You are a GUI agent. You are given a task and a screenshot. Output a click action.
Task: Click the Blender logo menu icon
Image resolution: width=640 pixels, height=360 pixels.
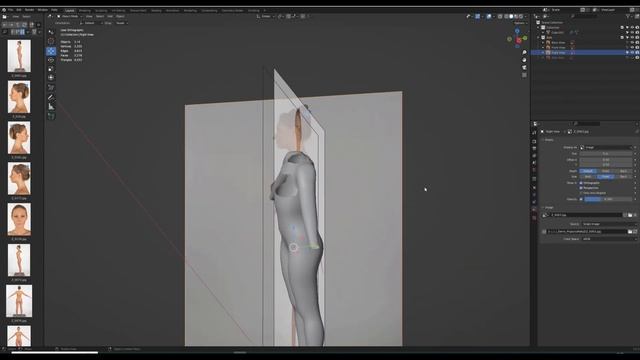pyautogui.click(x=4, y=10)
